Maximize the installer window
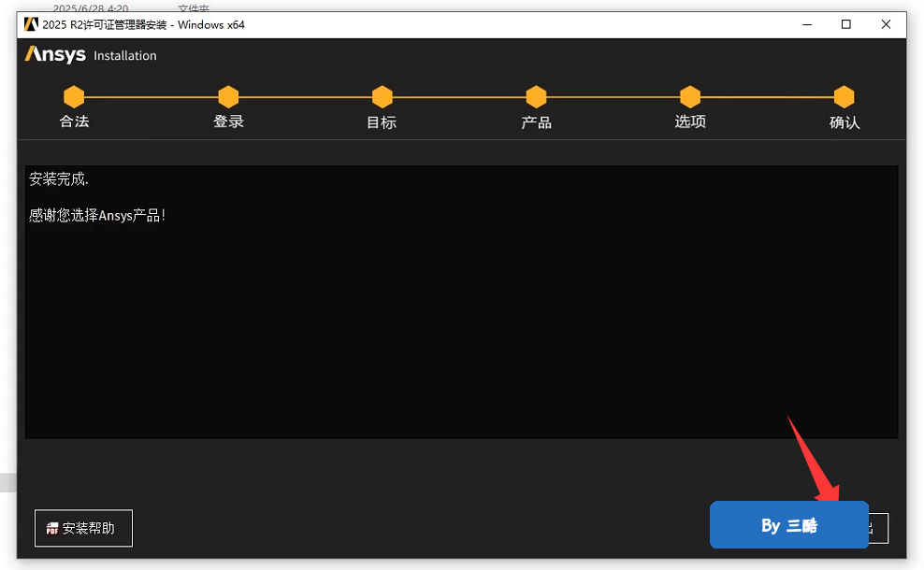The image size is (924, 570). click(x=846, y=24)
